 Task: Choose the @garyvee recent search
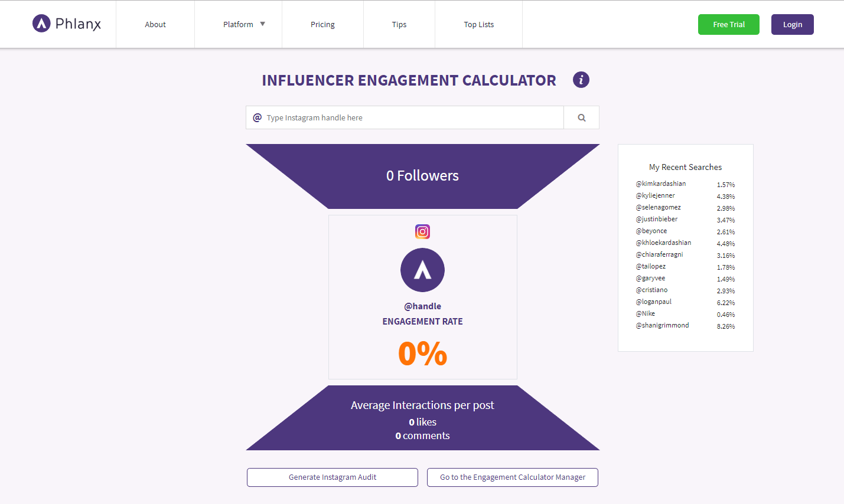[650, 278]
